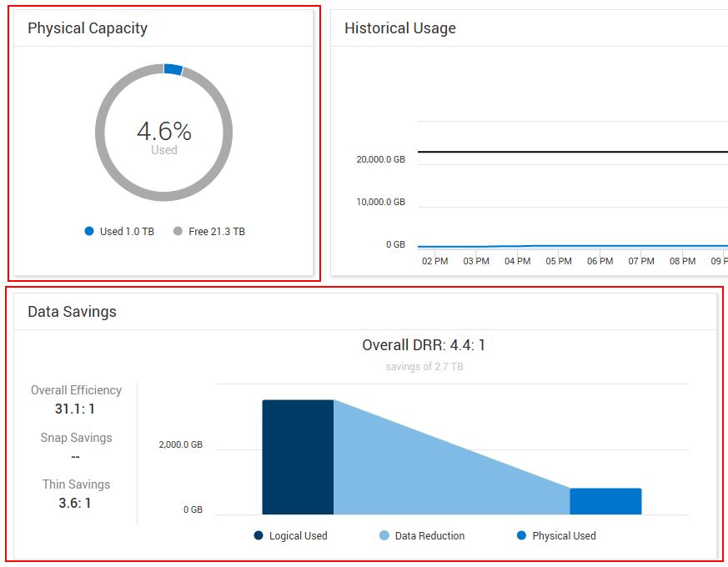This screenshot has width=728, height=567.
Task: Click the dark Logical Used bar
Action: click(298, 457)
